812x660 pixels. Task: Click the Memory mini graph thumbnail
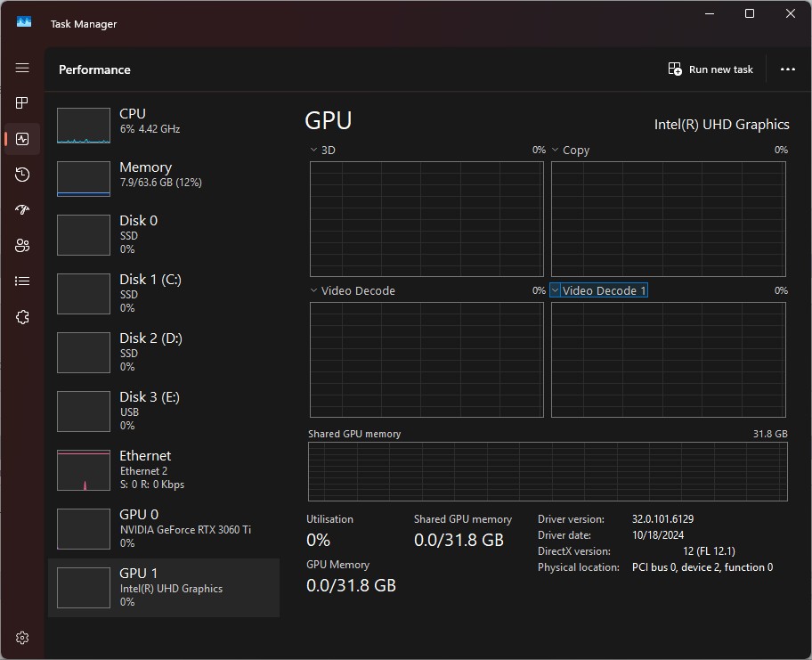click(x=84, y=179)
